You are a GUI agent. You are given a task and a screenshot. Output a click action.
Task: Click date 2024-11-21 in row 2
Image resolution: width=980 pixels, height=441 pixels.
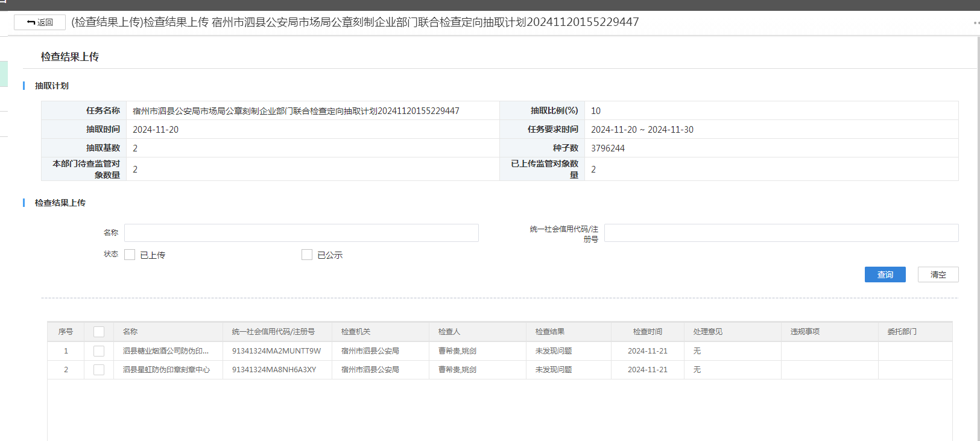point(648,370)
